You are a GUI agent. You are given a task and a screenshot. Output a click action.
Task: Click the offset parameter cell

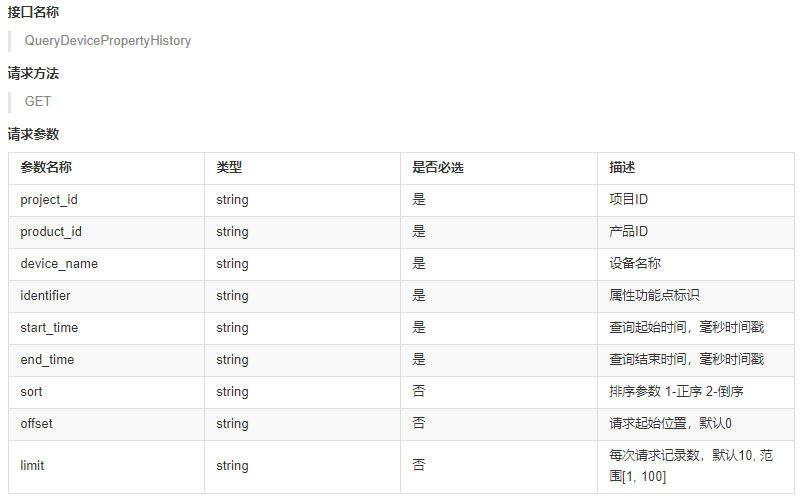tap(37, 424)
